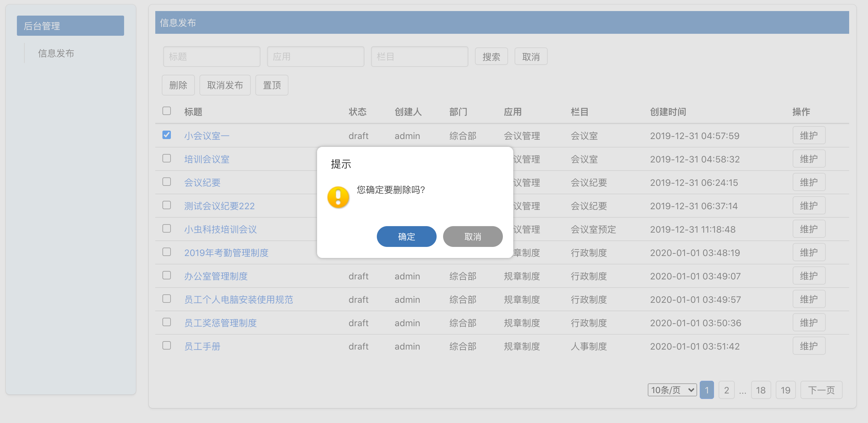Image resolution: width=868 pixels, height=423 pixels.
Task: Check the 培训会议室 row checkbox
Action: point(166,159)
